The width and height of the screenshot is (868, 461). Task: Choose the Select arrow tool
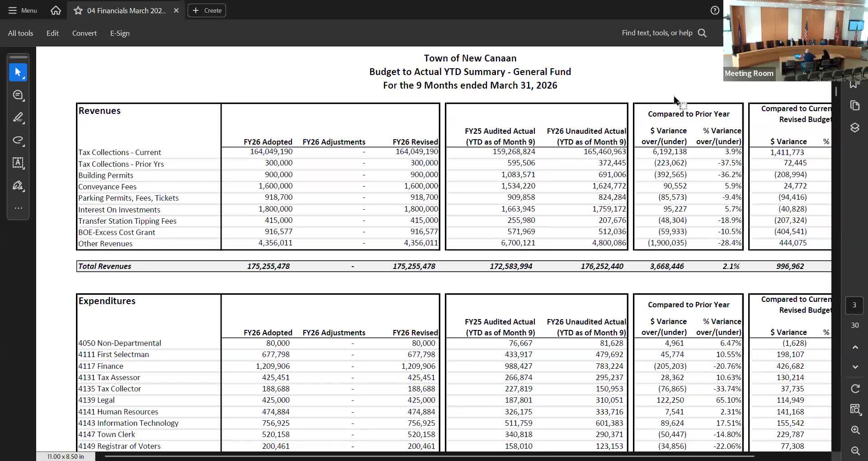click(18, 72)
